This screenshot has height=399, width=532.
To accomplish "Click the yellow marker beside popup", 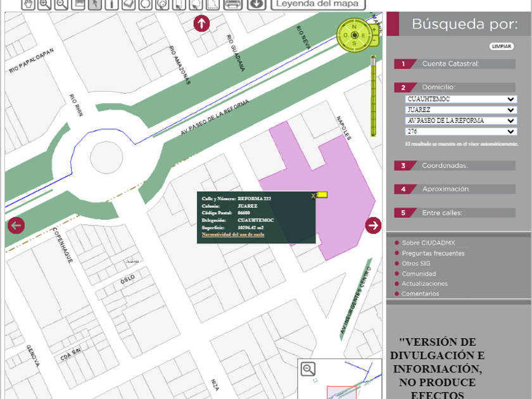I will coord(322,195).
